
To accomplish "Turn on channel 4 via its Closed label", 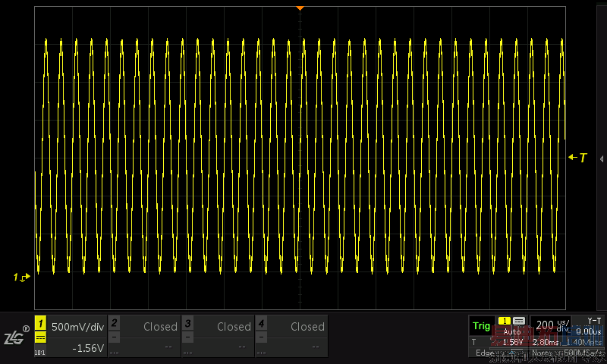I will point(307,327).
